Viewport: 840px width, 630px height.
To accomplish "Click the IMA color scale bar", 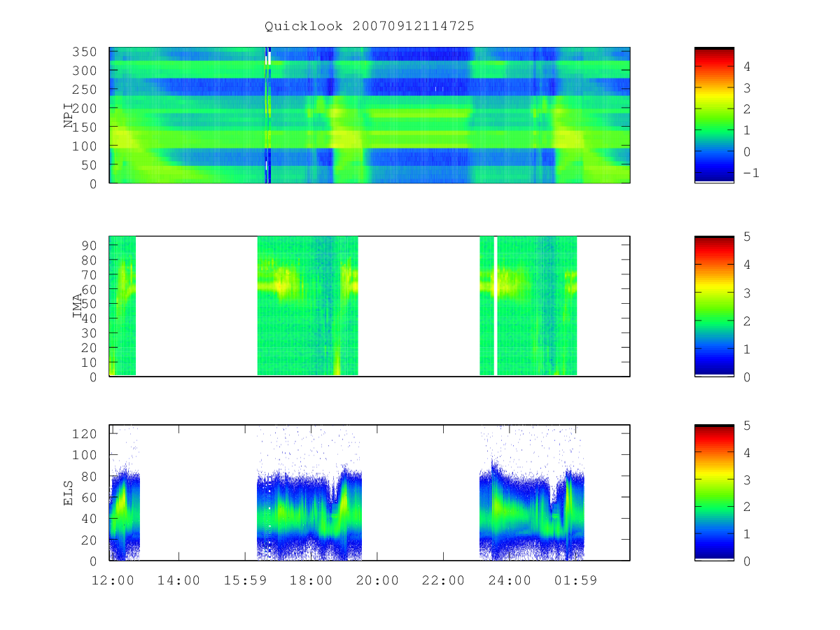I will [x=714, y=306].
